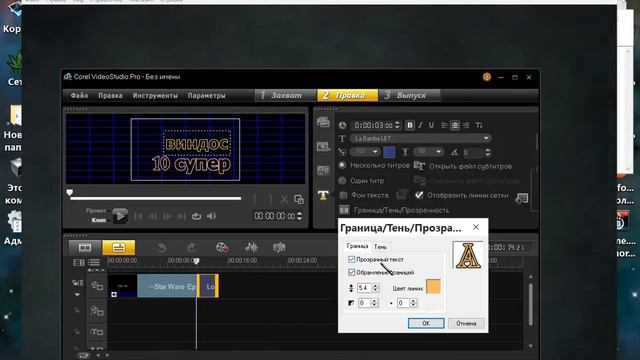This screenshot has height=360, width=640.
Task: Open the transitions library icon
Action: (x=323, y=146)
